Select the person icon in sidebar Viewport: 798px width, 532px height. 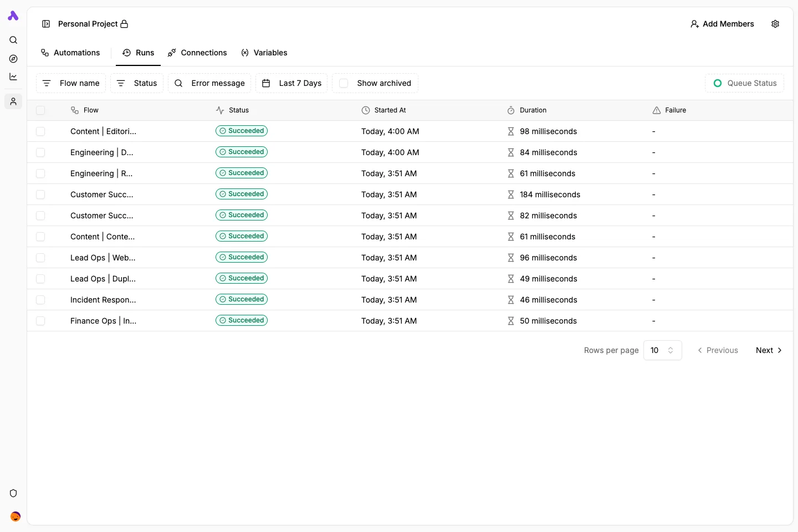13,101
